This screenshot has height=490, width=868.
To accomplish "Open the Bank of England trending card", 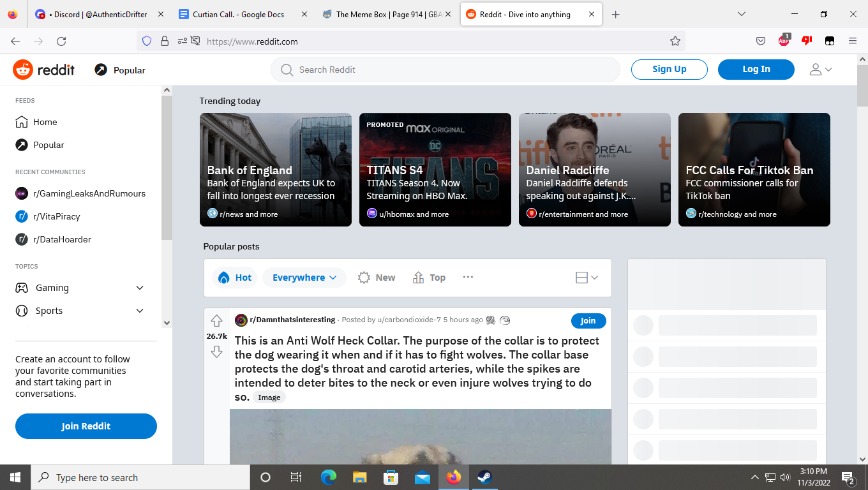I will (276, 170).
